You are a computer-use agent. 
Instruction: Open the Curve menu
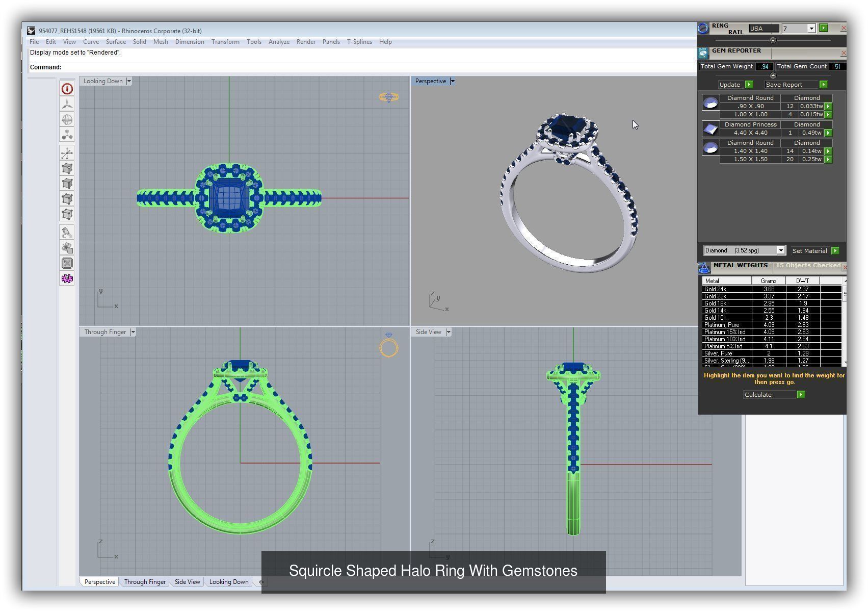91,42
